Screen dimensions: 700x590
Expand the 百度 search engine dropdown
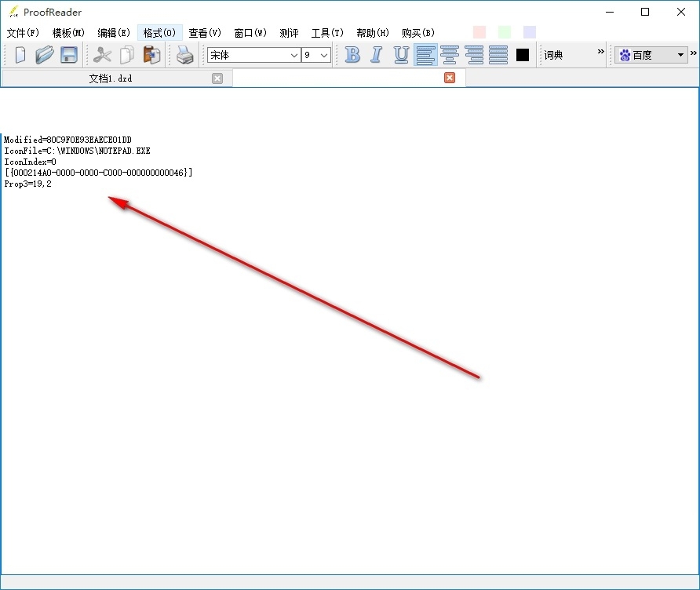(651, 55)
